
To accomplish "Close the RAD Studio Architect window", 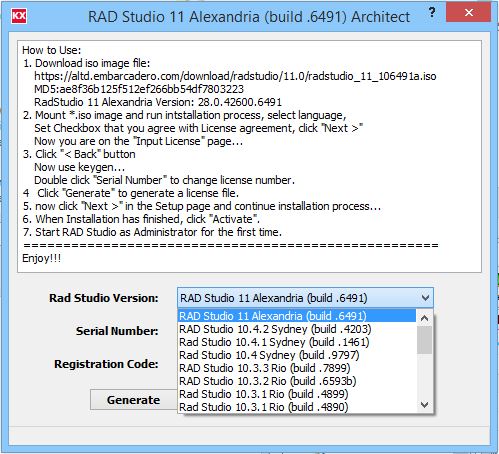I will point(468,13).
